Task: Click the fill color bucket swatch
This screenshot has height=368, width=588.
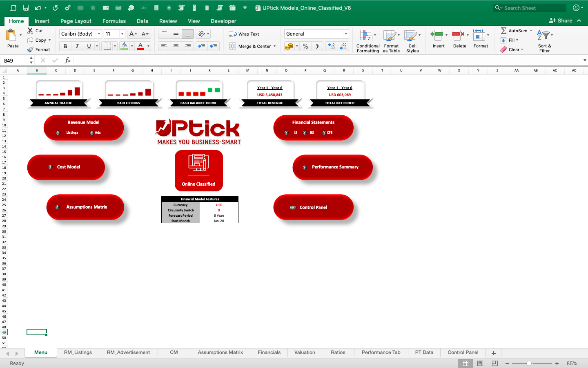Action: tap(124, 46)
